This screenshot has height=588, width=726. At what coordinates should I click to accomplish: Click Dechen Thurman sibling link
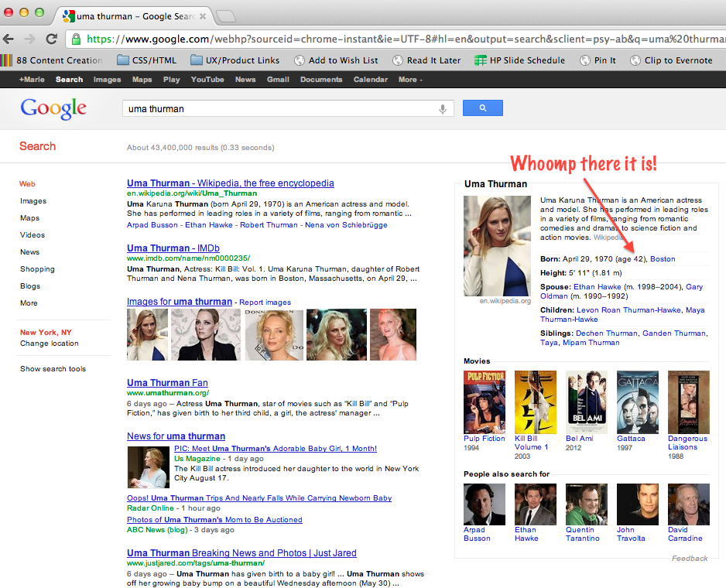[607, 333]
